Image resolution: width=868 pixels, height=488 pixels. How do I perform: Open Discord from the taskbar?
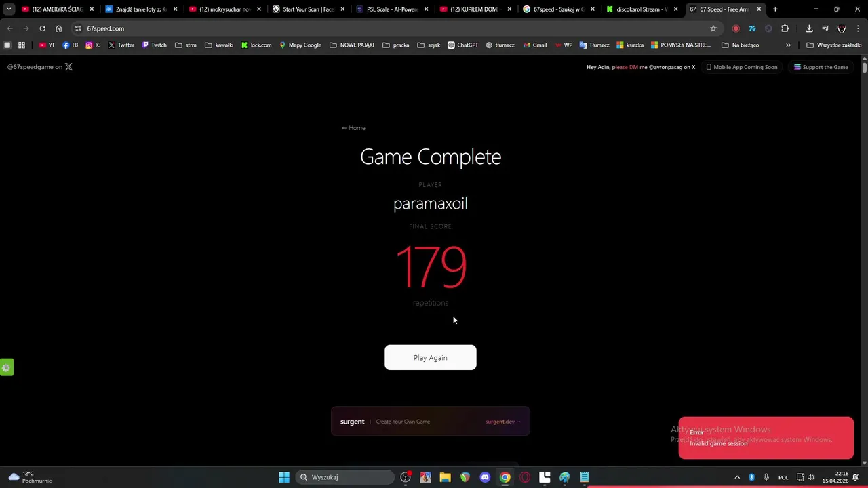pos(485,477)
